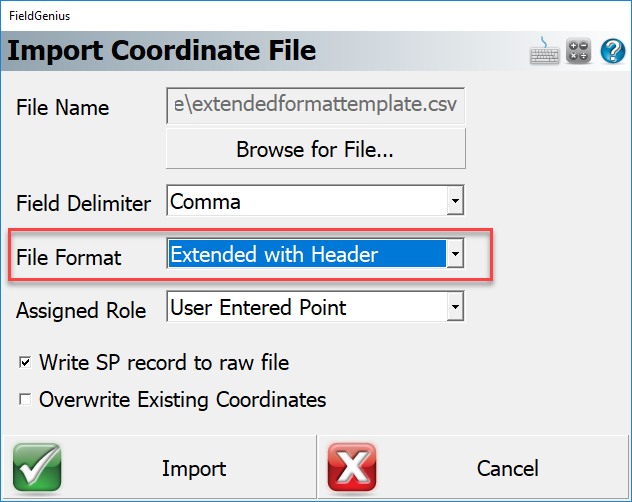The height and width of the screenshot is (502, 632).
Task: Click the red X Cancel icon
Action: [352, 468]
